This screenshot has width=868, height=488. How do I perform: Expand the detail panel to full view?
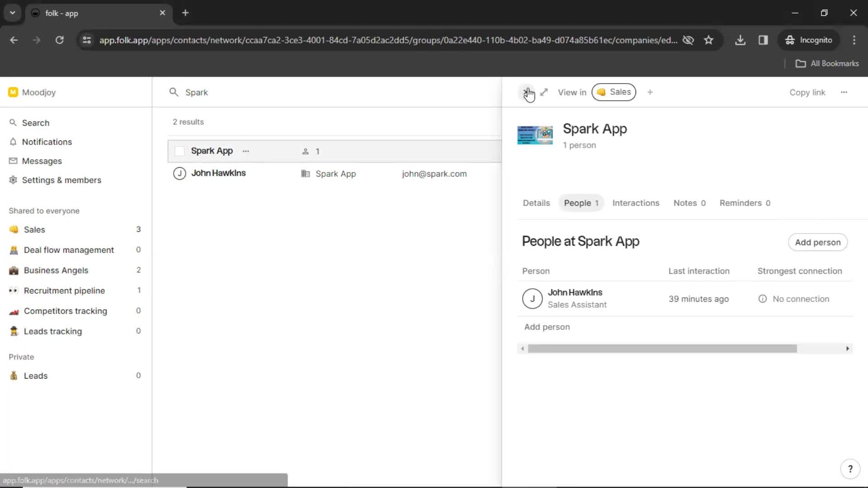pyautogui.click(x=544, y=92)
